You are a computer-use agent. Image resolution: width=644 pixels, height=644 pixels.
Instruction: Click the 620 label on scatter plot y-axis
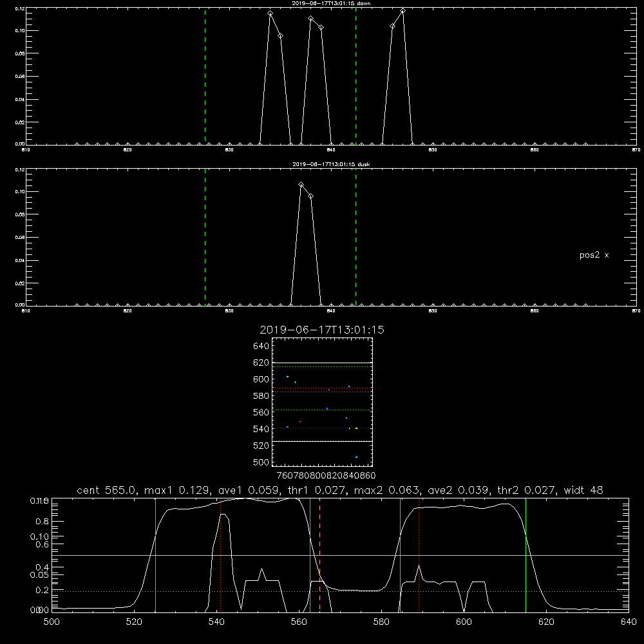point(261,363)
